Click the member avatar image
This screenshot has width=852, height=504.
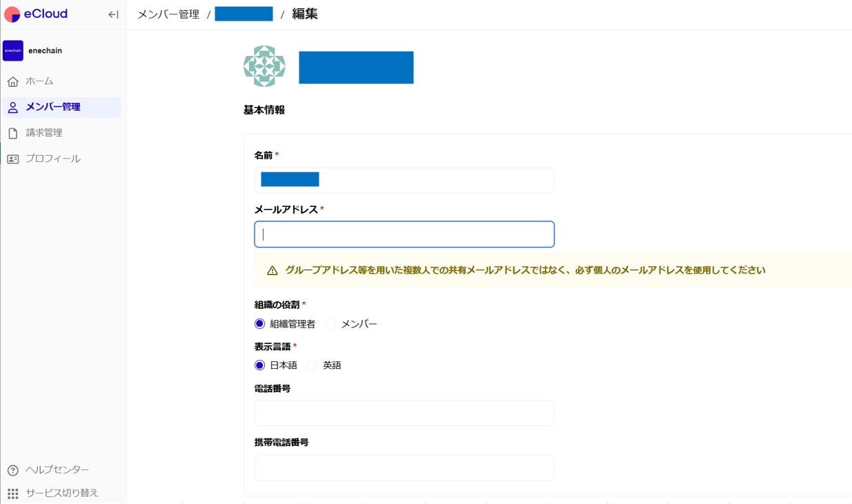[x=264, y=66]
